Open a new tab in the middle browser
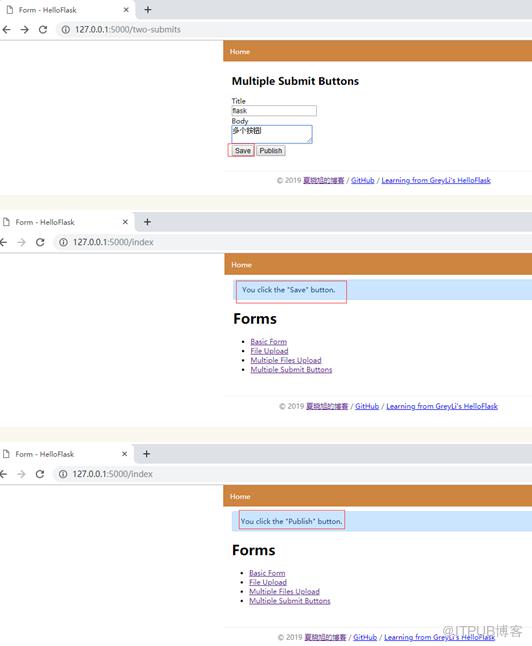This screenshot has width=532, height=646. (147, 222)
